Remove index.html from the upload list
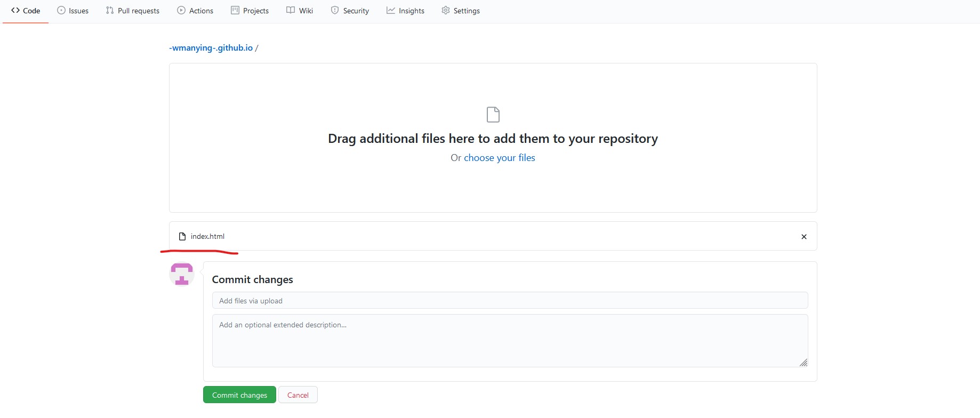 804,237
